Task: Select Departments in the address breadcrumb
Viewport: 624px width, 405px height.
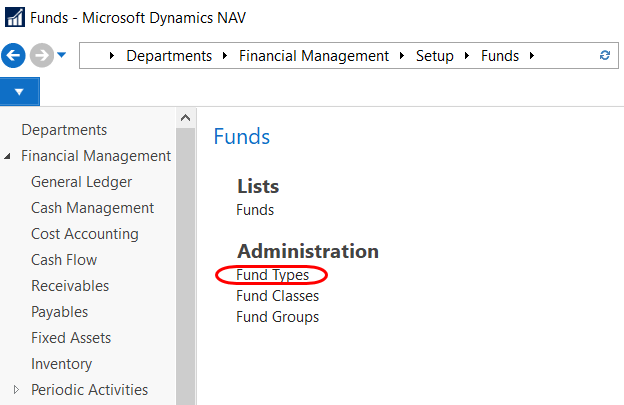Action: click(169, 56)
